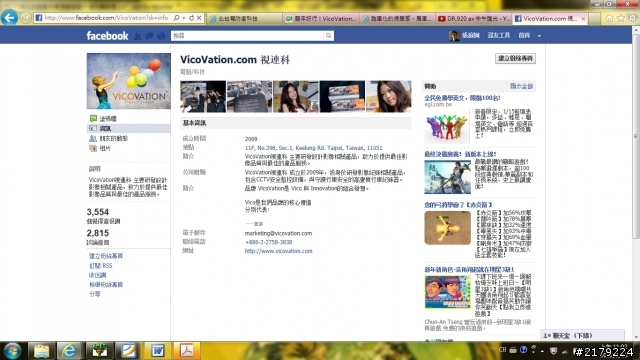Click the browser favorites star icon
The width and height of the screenshot is (640, 360).
[621, 18]
